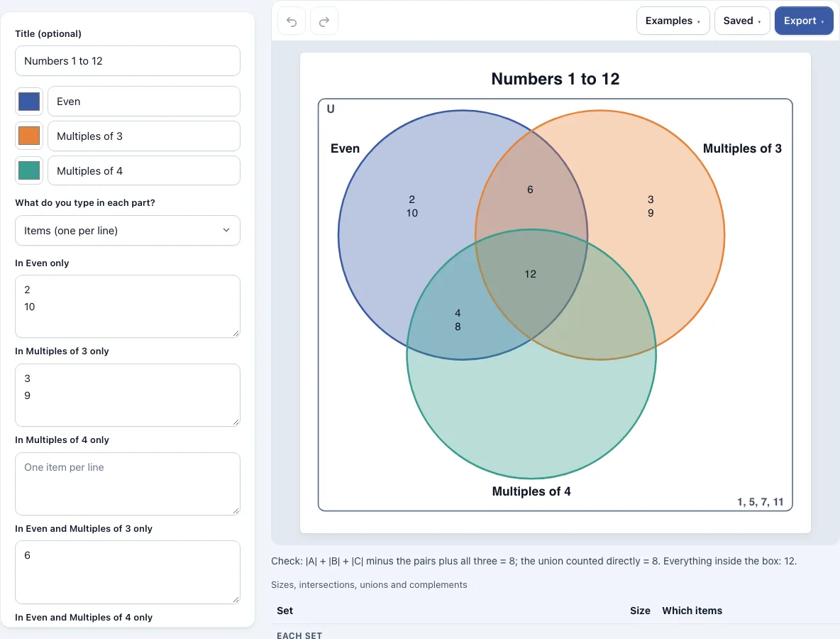
Task: Focus the empty 'In Multiples of 4 only' text area
Action: coord(128,484)
